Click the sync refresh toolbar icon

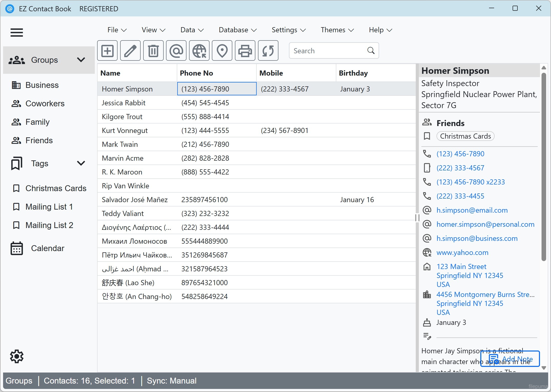pos(268,50)
